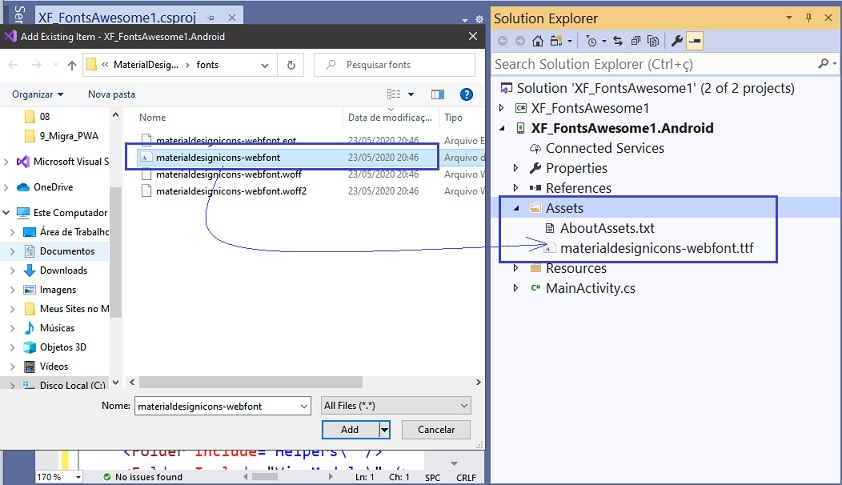Select materialdesignicons-webfont.woff2 file
The height and width of the screenshot is (485, 842).
coord(231,191)
